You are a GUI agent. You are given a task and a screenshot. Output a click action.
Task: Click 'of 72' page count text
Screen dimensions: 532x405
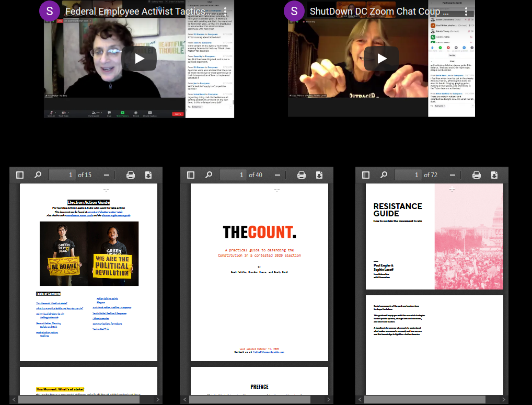pyautogui.click(x=431, y=175)
